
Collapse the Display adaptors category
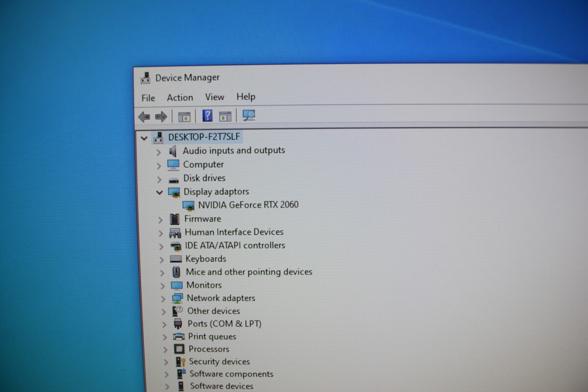click(x=159, y=193)
